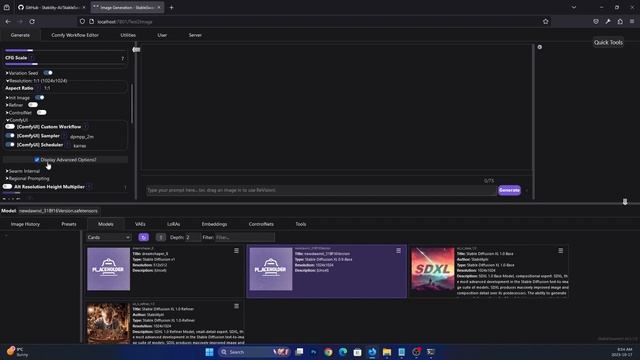Image resolution: width=640 pixels, height=360 pixels.
Task: Enable the ComfyUI Custom Workflow toggle
Action: [10, 127]
